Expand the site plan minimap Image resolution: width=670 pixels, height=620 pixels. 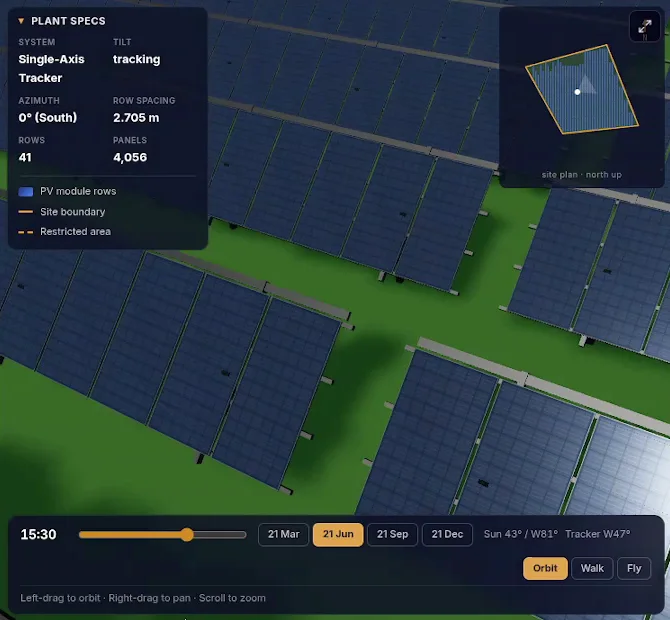point(645,26)
